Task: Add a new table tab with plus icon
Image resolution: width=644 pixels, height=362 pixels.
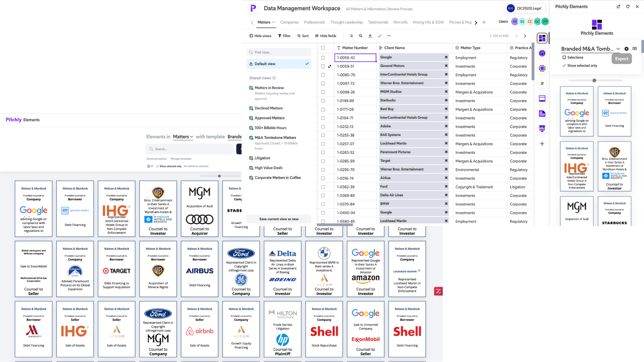Action: click(x=484, y=23)
